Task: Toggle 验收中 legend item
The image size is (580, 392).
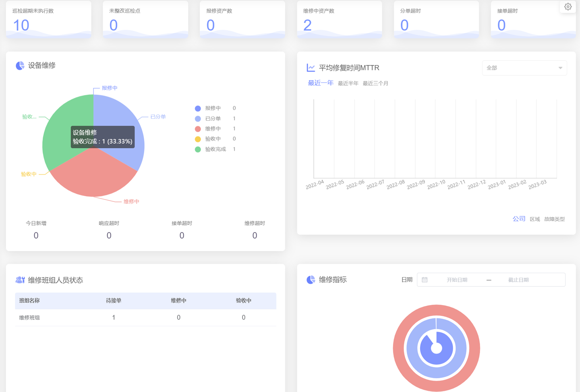Action: (x=215, y=139)
